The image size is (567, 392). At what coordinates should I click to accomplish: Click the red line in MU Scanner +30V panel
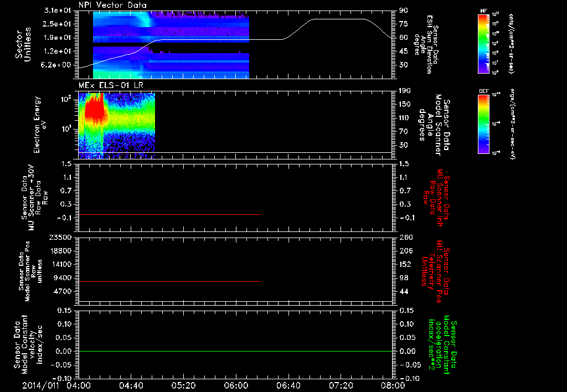point(169,214)
